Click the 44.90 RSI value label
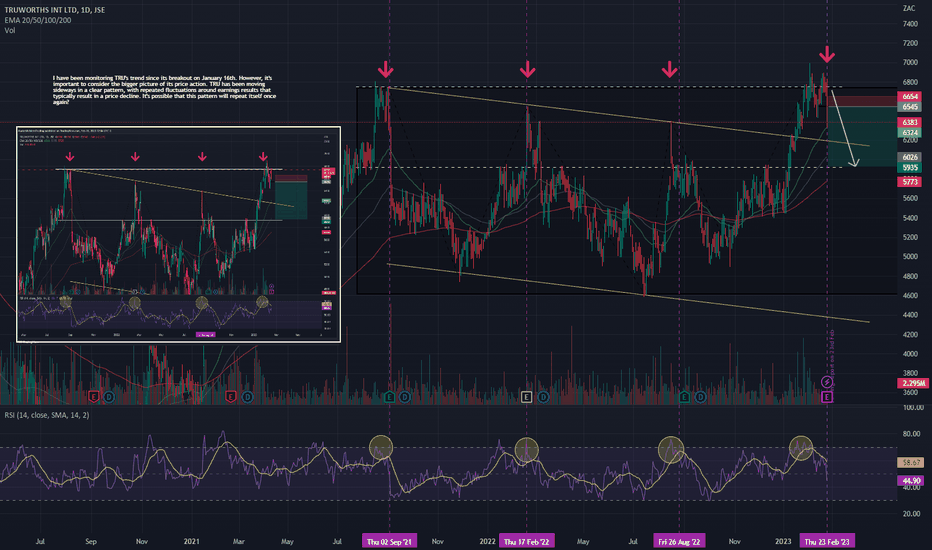 point(911,480)
